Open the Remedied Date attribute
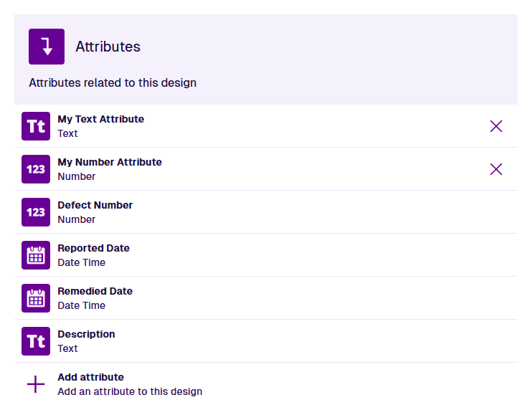The height and width of the screenshot is (405, 532). click(95, 291)
